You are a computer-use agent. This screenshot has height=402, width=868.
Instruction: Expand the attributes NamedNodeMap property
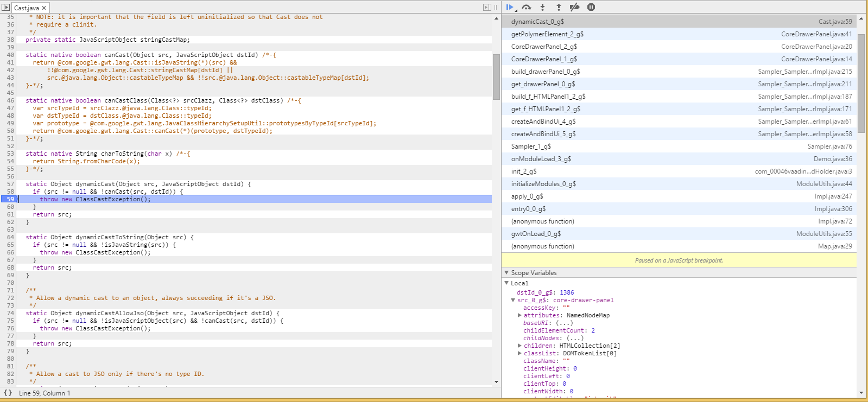point(519,315)
